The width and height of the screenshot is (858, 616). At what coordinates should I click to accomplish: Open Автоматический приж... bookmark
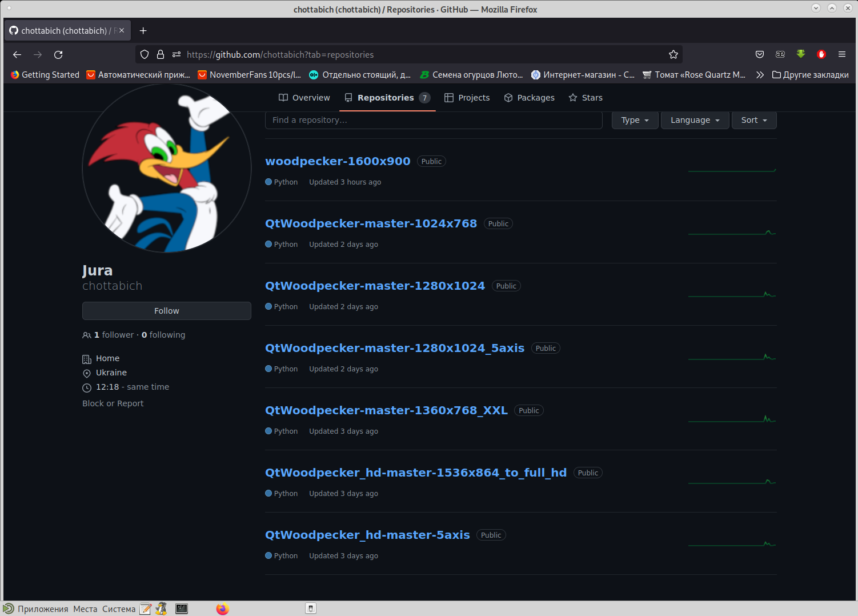138,75
